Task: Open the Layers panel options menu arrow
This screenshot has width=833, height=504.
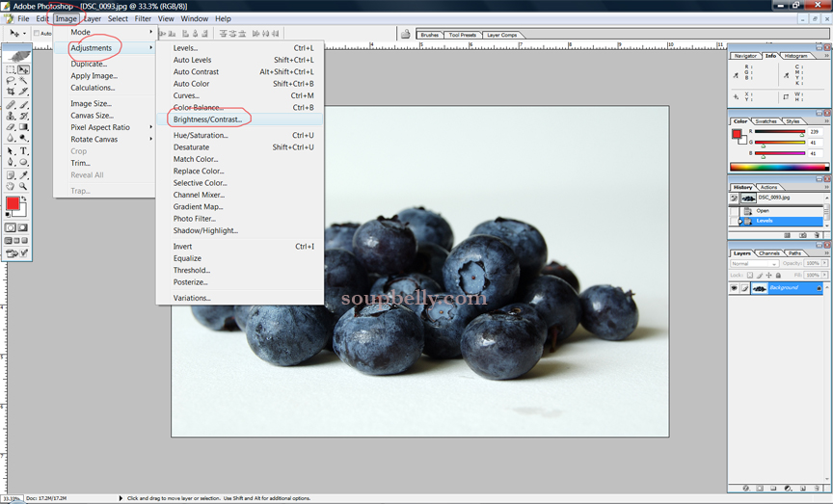Action: coord(826,252)
